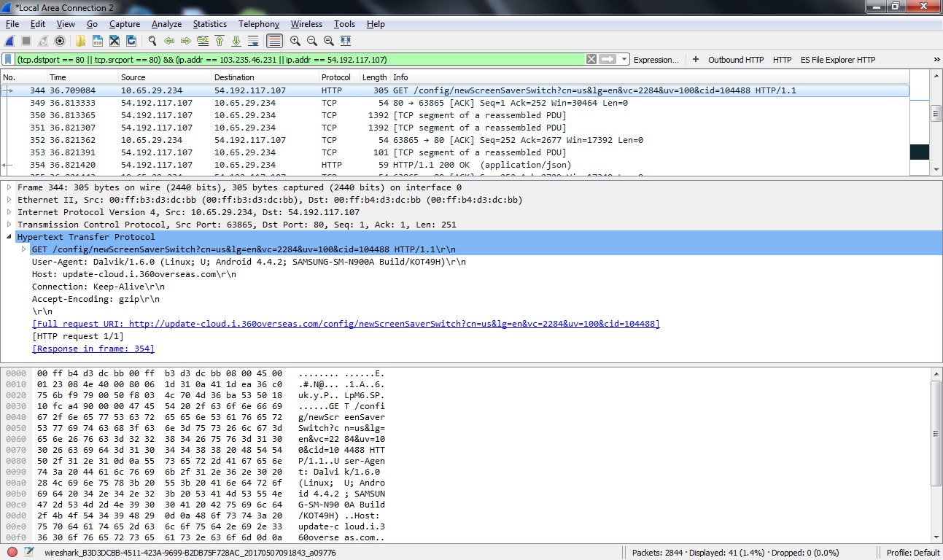The height and width of the screenshot is (560, 943).
Task: Open the Analyze menu
Action: coord(166,24)
